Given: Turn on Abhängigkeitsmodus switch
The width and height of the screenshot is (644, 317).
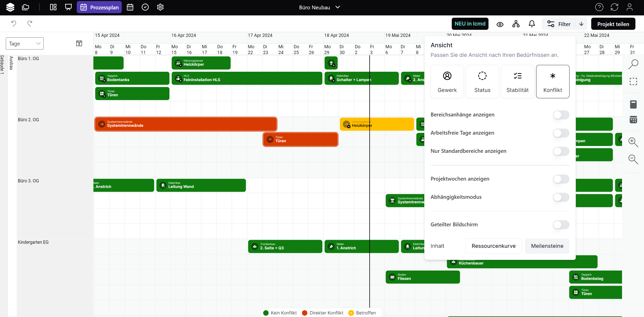Looking at the screenshot, I should pos(561,197).
